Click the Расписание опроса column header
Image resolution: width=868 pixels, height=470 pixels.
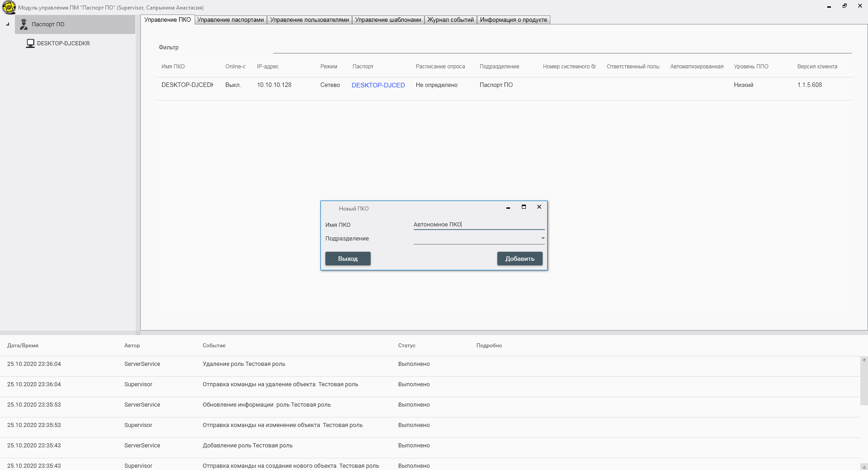click(x=440, y=67)
